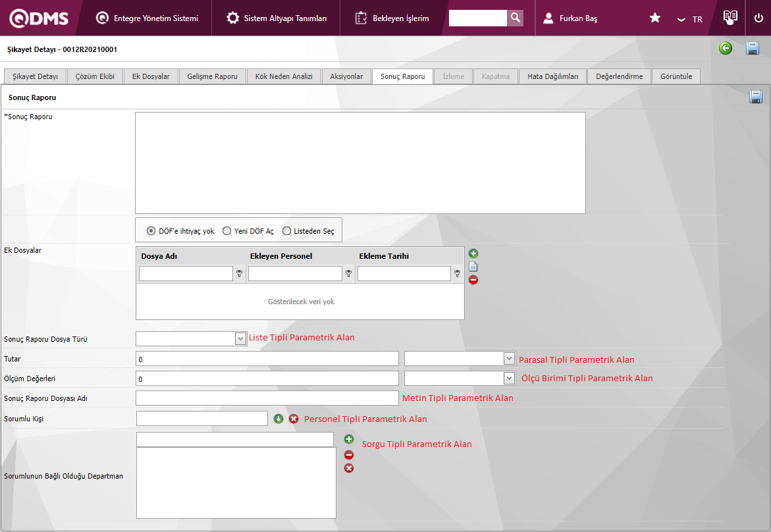Choose the 'Yeni DÖF Aç' radio button
Viewport: 771px width, 532px height.
click(x=227, y=231)
